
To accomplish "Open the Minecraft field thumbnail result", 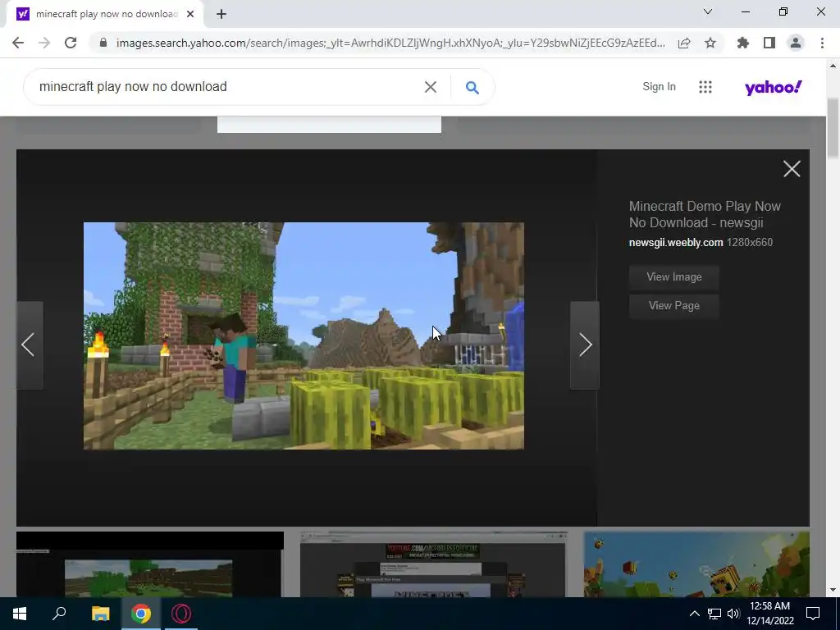I will point(150,564).
